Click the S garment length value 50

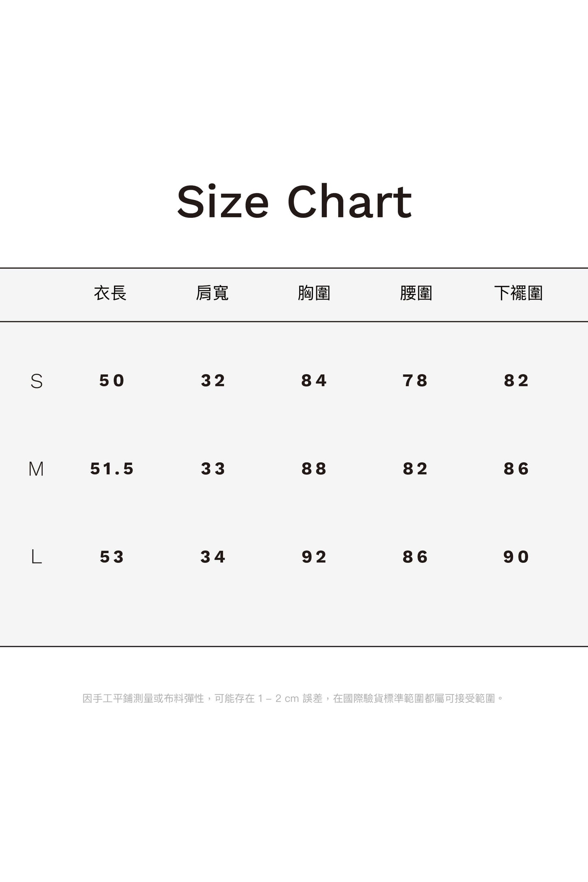pos(112,381)
